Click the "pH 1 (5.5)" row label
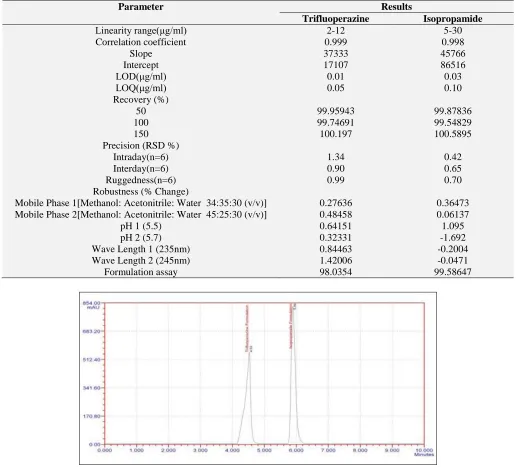This screenshot has width=516, height=467. pyautogui.click(x=141, y=226)
